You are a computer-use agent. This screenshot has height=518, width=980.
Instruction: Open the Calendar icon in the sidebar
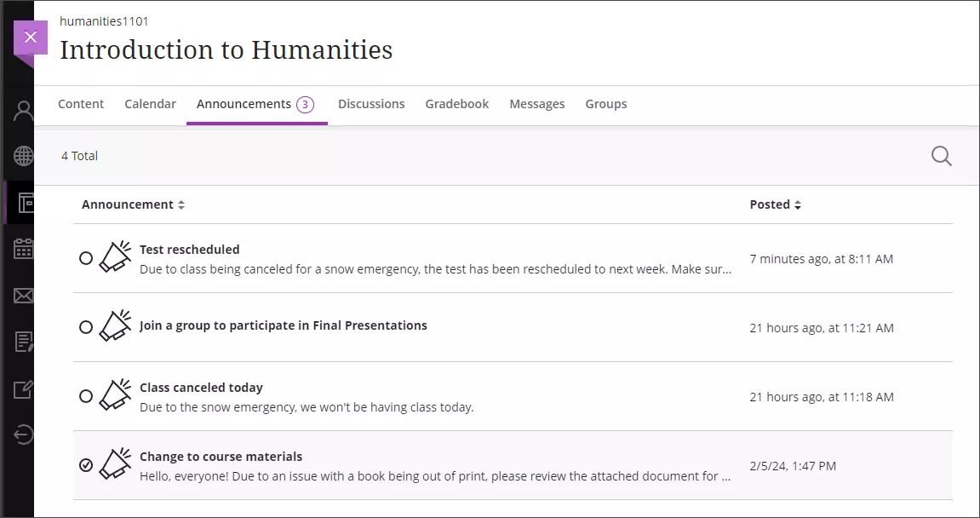(21, 249)
